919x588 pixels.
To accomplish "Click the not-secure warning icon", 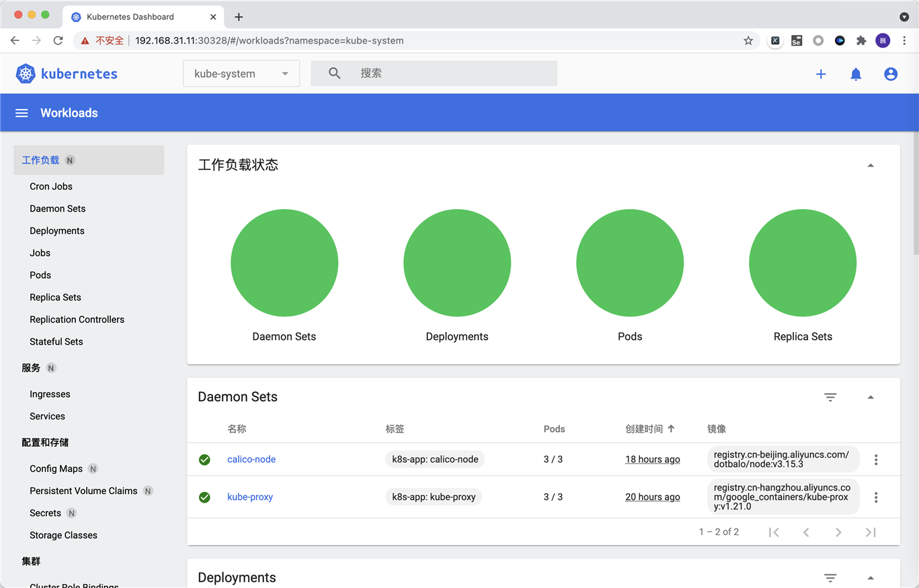I will tap(85, 40).
